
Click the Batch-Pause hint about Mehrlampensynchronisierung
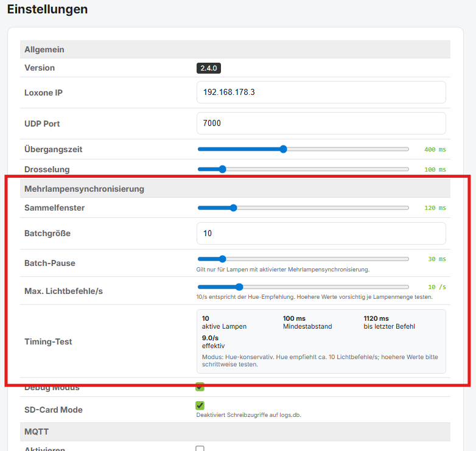point(282,270)
